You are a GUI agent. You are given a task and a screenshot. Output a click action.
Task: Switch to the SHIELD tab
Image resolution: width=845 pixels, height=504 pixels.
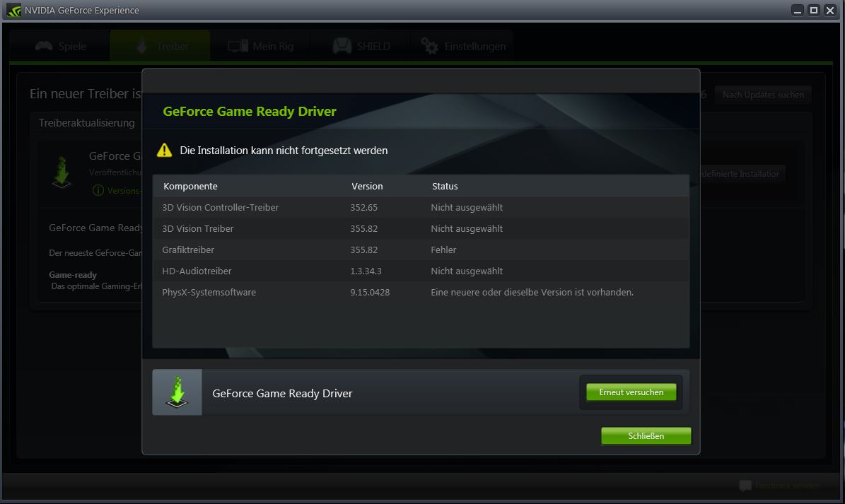361,47
